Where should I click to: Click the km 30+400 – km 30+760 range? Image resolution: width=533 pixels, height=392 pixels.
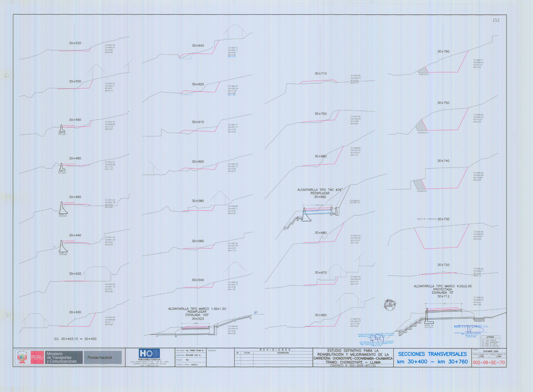pos(432,362)
